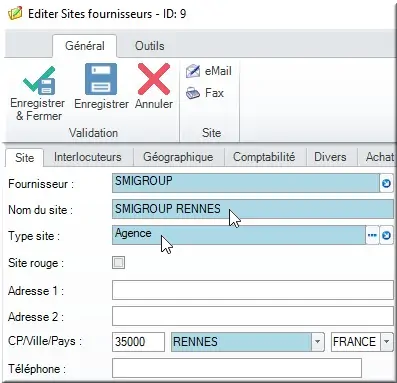The image size is (397, 383).
Task: Expand the RENNES city dropdown arrow
Action: tap(317, 342)
